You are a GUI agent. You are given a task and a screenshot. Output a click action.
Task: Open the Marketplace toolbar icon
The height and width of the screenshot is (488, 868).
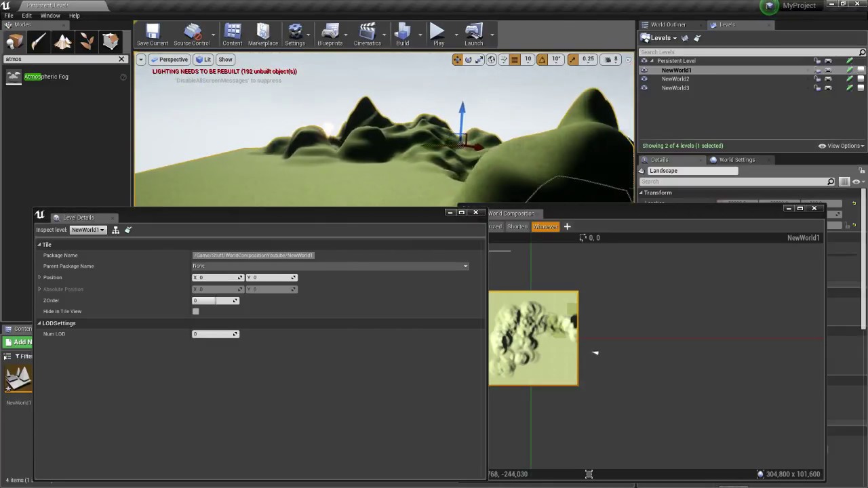(x=263, y=35)
